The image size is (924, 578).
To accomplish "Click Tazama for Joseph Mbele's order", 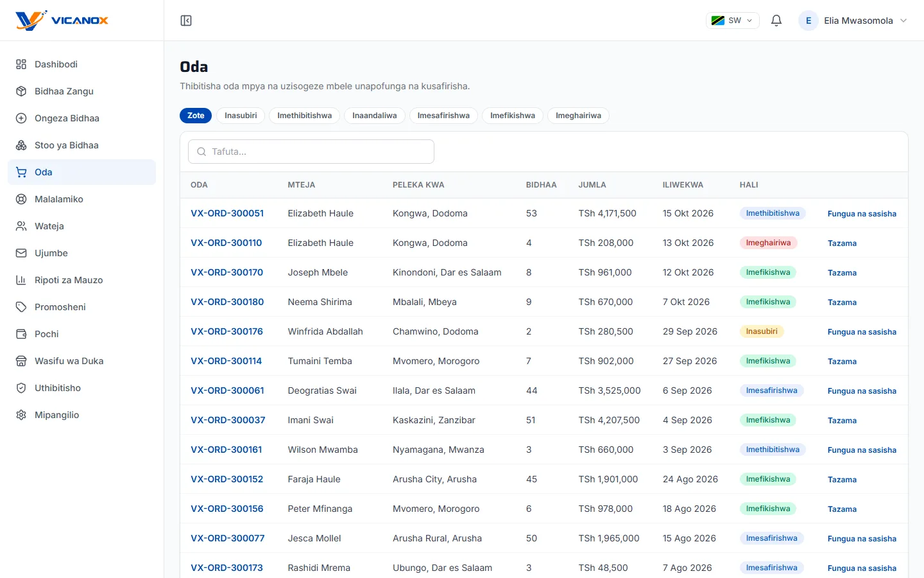I will coord(842,273).
